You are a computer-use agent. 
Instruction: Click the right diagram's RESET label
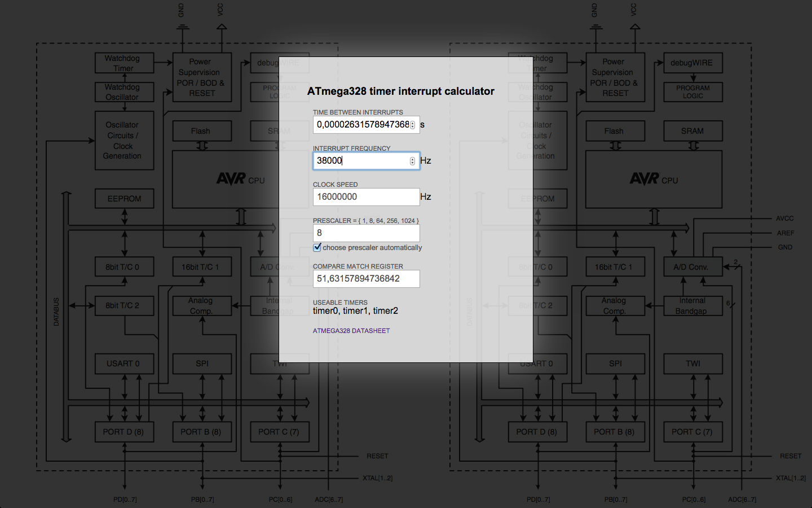pyautogui.click(x=791, y=456)
